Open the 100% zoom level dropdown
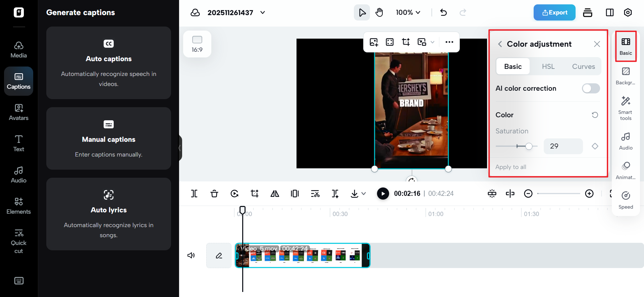Viewport: 644px width, 297px height. point(408,12)
